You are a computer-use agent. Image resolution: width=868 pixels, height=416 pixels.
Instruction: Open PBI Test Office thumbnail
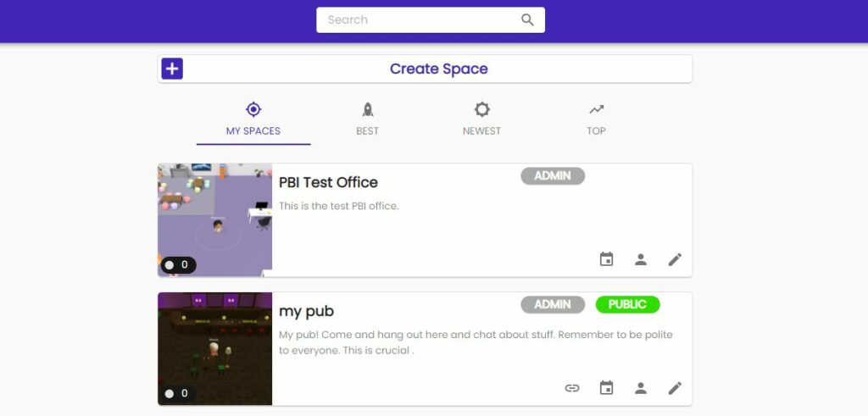click(x=214, y=220)
